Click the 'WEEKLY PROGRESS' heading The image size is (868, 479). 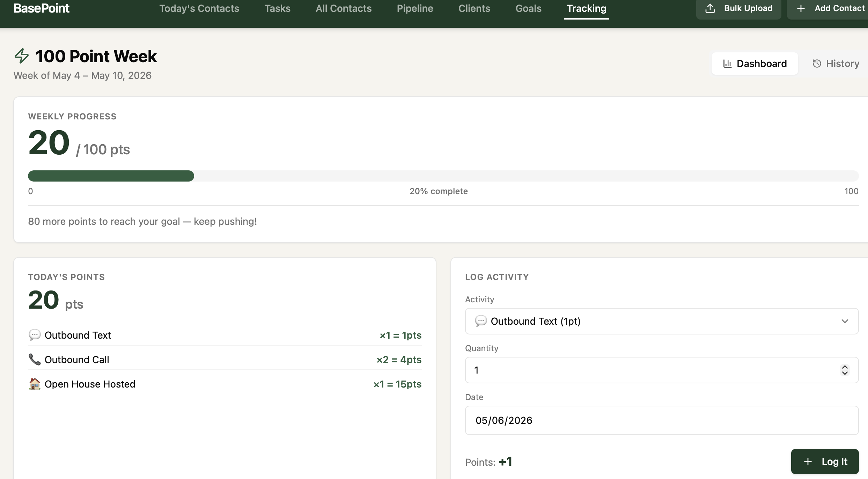point(72,116)
